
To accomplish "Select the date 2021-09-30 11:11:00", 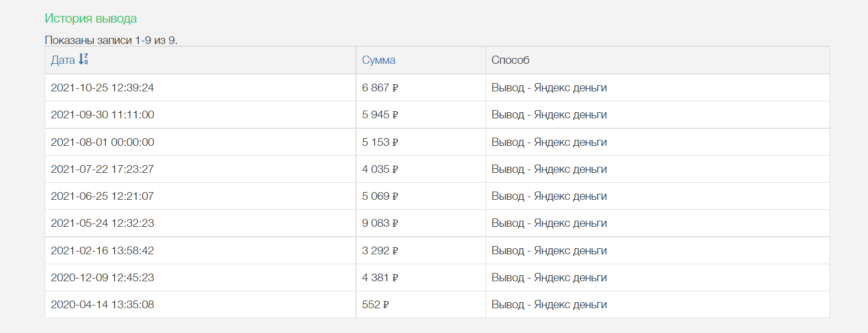I will [x=103, y=114].
